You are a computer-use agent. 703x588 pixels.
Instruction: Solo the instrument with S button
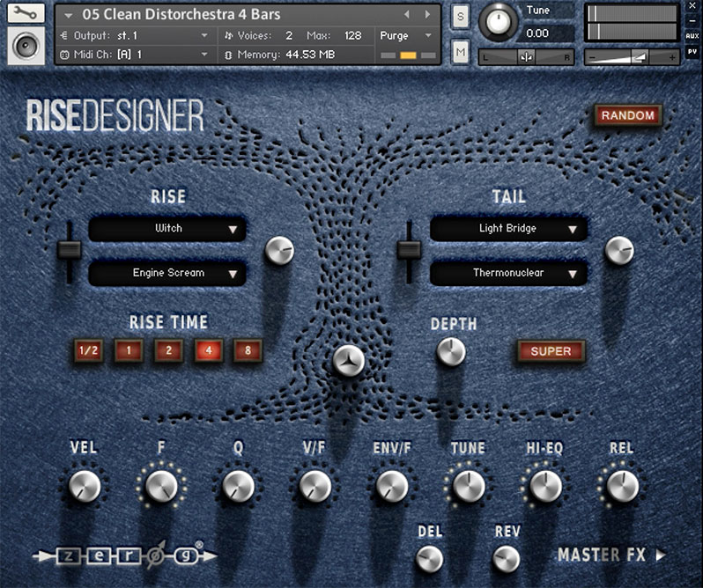point(461,17)
